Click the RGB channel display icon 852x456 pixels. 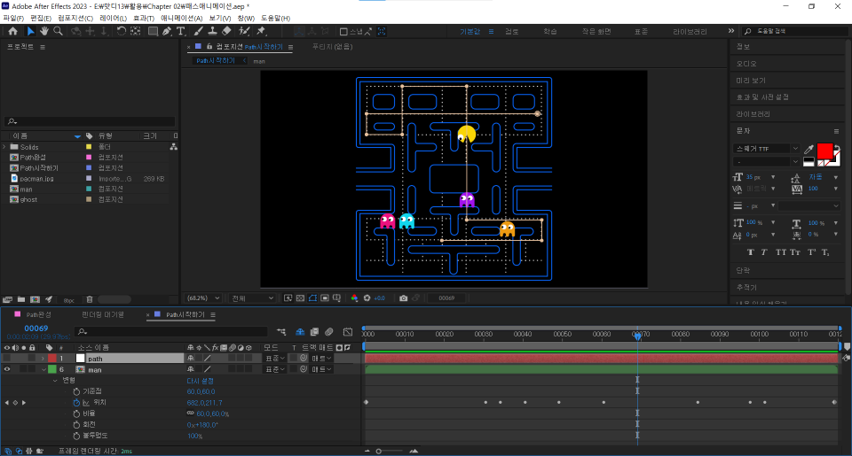[354, 298]
